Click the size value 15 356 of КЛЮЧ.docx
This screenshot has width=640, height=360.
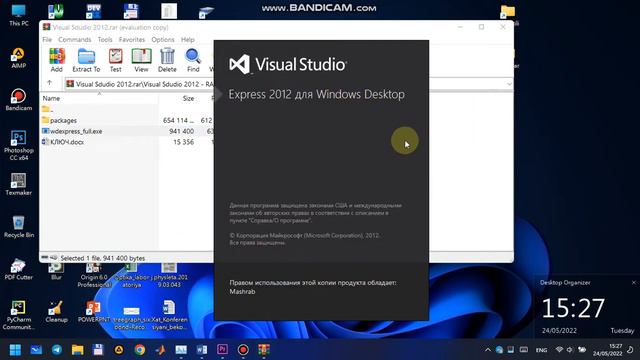(183, 142)
